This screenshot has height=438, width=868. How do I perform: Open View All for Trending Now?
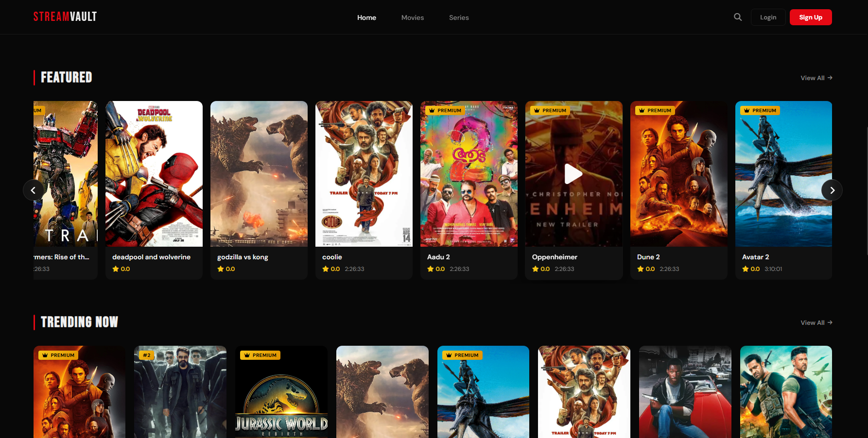click(x=816, y=323)
